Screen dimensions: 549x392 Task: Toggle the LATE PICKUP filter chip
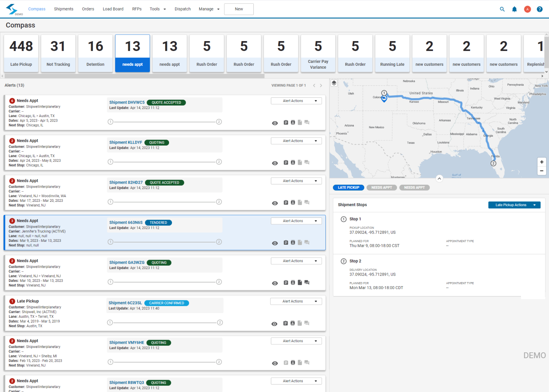(x=348, y=187)
